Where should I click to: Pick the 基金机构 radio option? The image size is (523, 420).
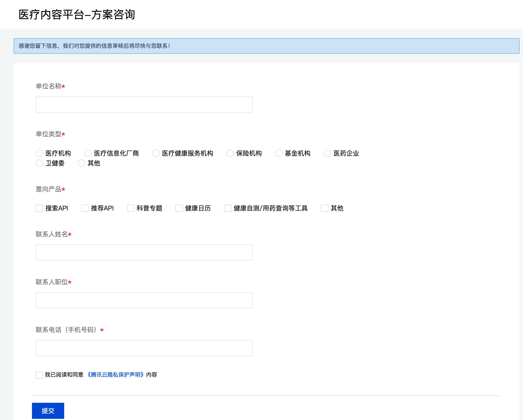(279, 153)
